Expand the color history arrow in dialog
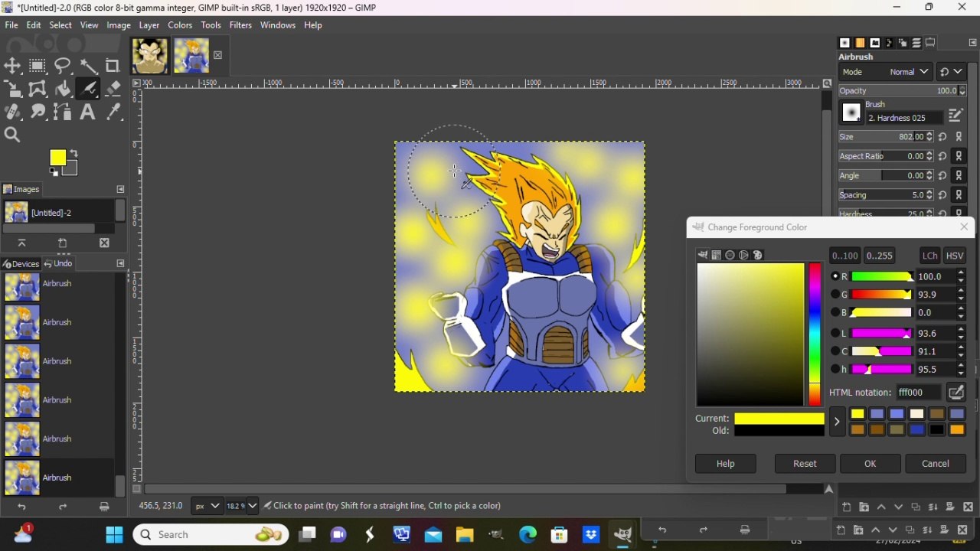This screenshot has width=980, height=551. tap(838, 422)
